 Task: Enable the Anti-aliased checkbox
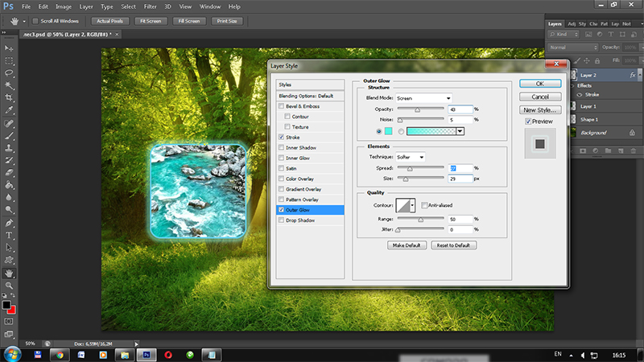(424, 205)
